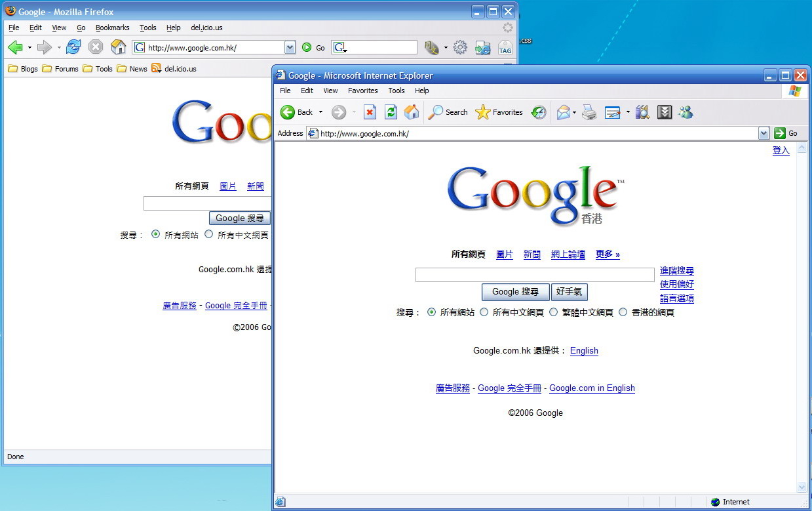Screen dimensions: 812x511
Task: Click the Firefox Reload icon
Action: [x=73, y=47]
